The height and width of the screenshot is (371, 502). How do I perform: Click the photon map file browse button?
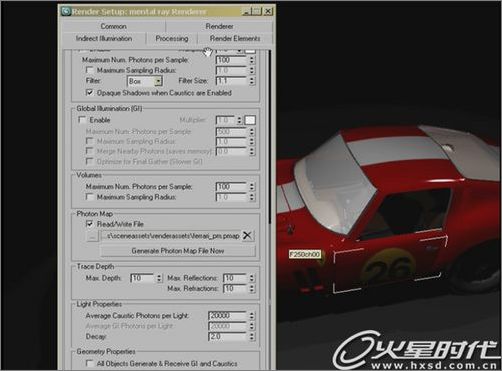point(92,236)
